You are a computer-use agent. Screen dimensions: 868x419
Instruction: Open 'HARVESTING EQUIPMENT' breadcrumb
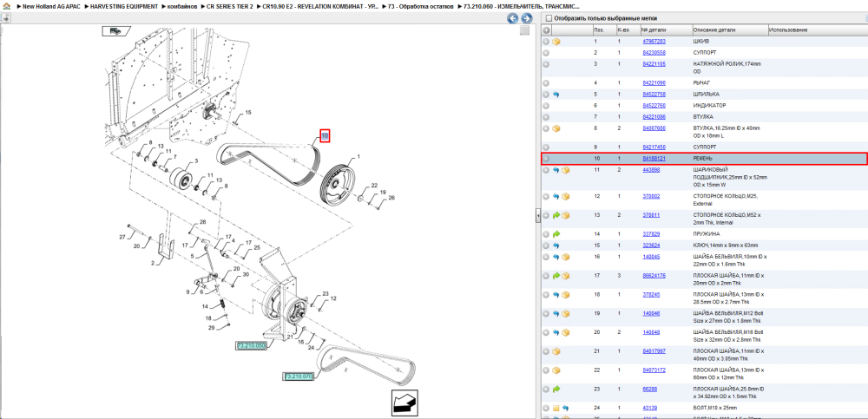(124, 6)
